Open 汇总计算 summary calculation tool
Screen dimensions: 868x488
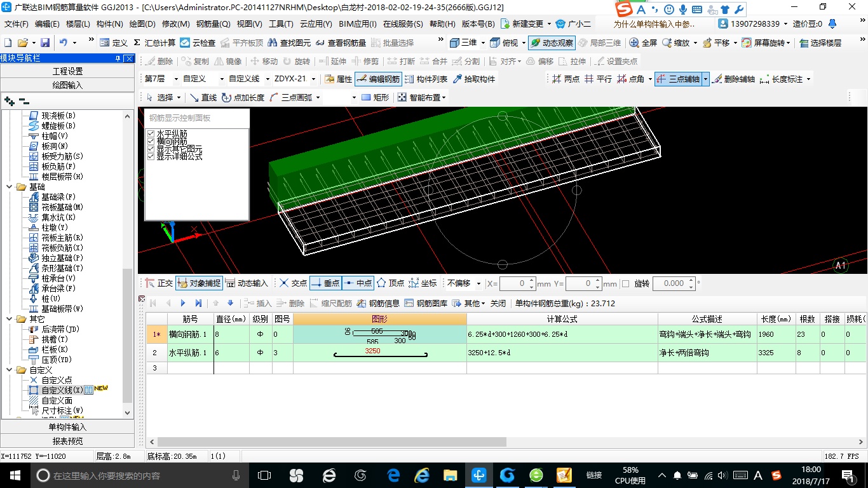pos(154,43)
